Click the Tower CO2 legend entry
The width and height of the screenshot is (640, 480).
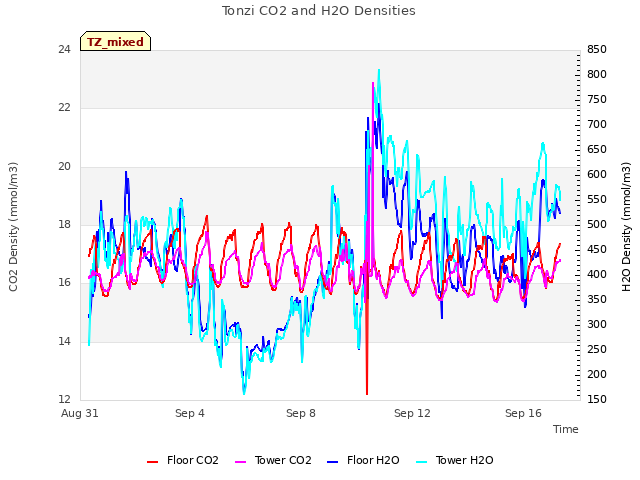[273, 460]
